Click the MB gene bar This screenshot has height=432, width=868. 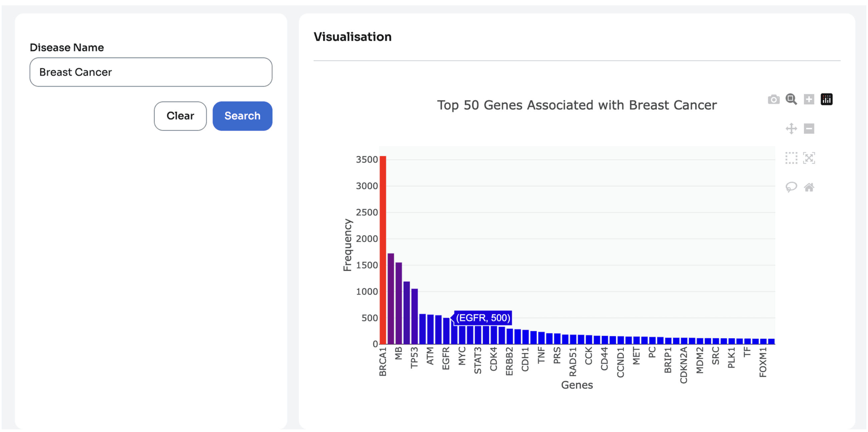[x=399, y=303]
